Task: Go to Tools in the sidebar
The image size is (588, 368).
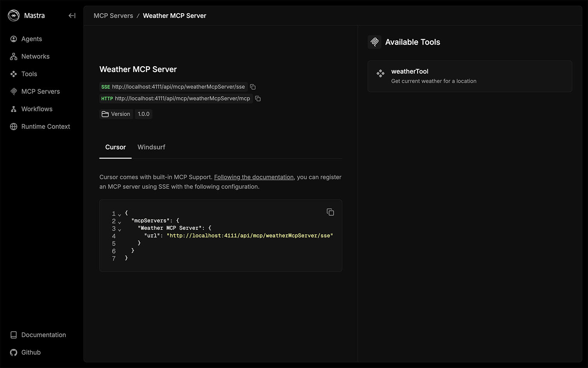Action: tap(29, 74)
